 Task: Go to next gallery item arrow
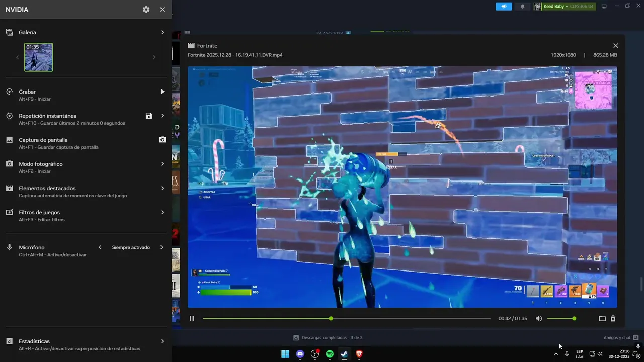[154, 57]
